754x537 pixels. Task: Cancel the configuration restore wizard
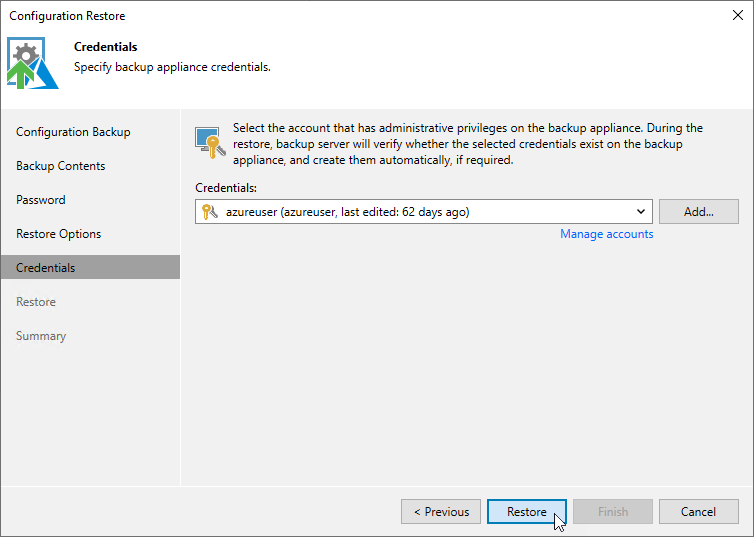click(699, 512)
